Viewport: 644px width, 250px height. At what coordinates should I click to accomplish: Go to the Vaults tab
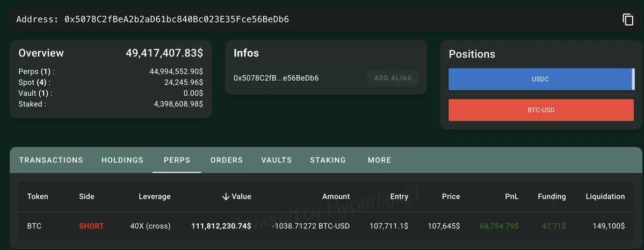tap(277, 160)
